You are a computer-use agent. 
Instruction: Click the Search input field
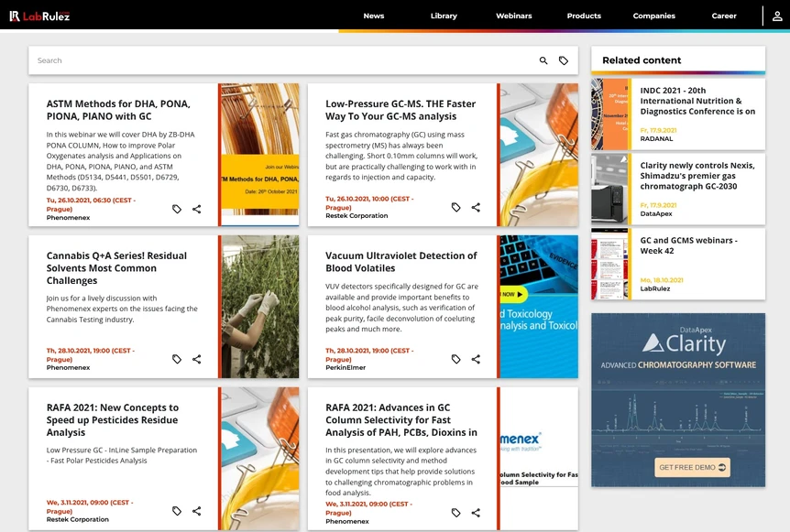tap(282, 60)
